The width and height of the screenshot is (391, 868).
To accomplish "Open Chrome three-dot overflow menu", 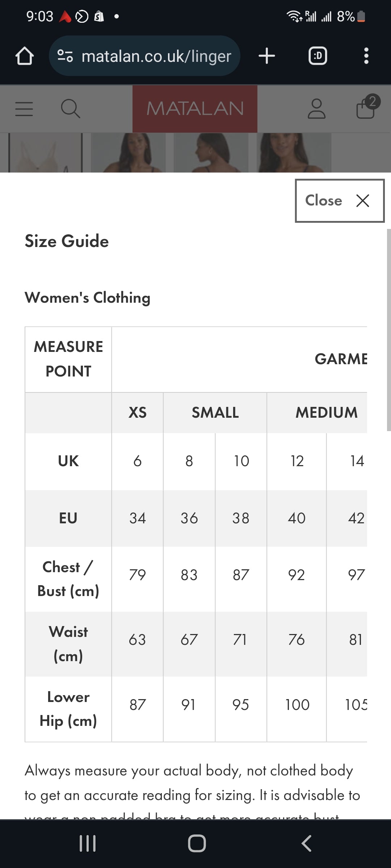I will [366, 56].
